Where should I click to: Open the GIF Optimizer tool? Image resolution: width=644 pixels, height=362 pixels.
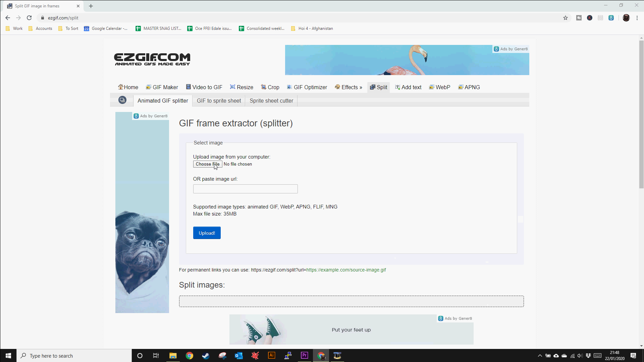coord(307,87)
